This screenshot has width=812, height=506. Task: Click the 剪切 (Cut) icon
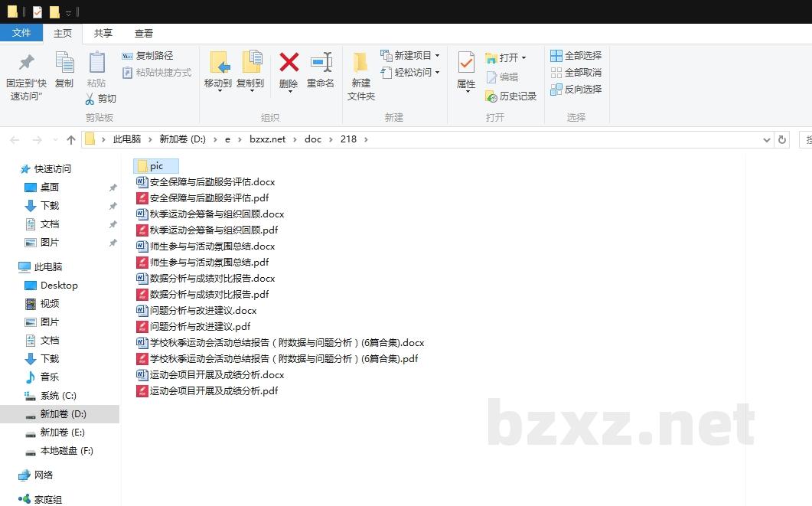pos(100,99)
